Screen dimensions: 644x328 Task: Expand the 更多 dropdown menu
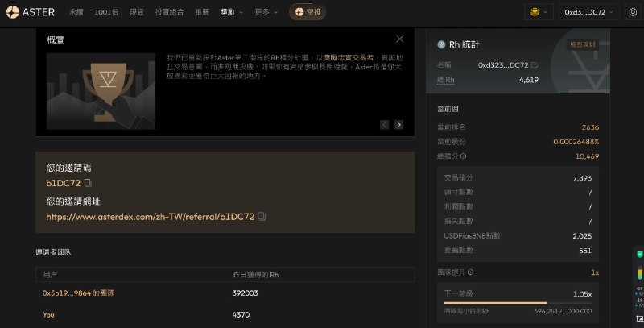pos(266,12)
